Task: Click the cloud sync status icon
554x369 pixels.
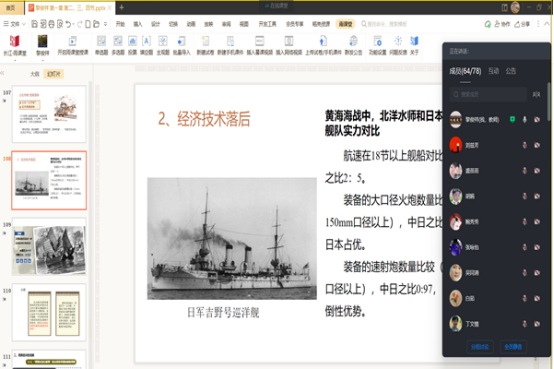Action: coord(488,24)
